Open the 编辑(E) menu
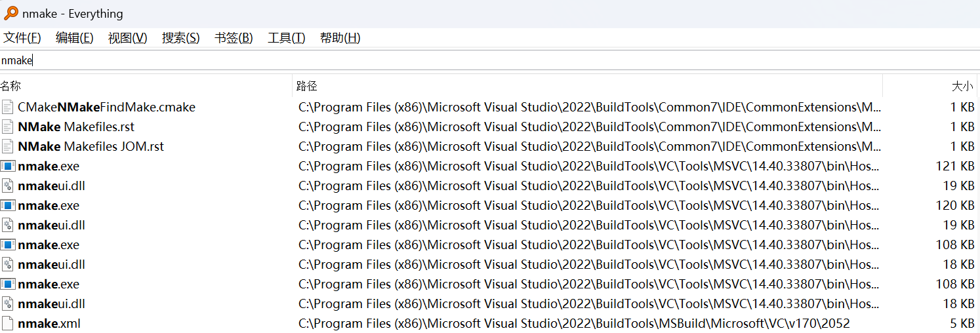The height and width of the screenshot is (333, 980). 75,38
